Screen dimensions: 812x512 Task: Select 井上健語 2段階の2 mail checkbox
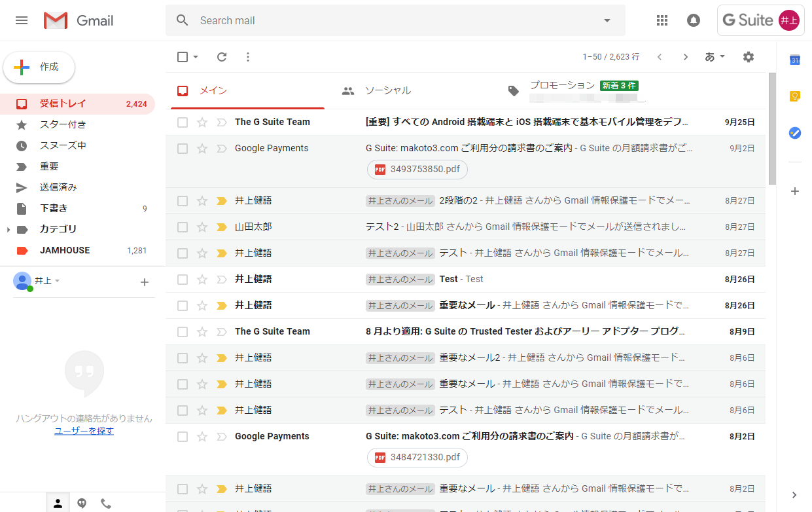click(x=183, y=201)
